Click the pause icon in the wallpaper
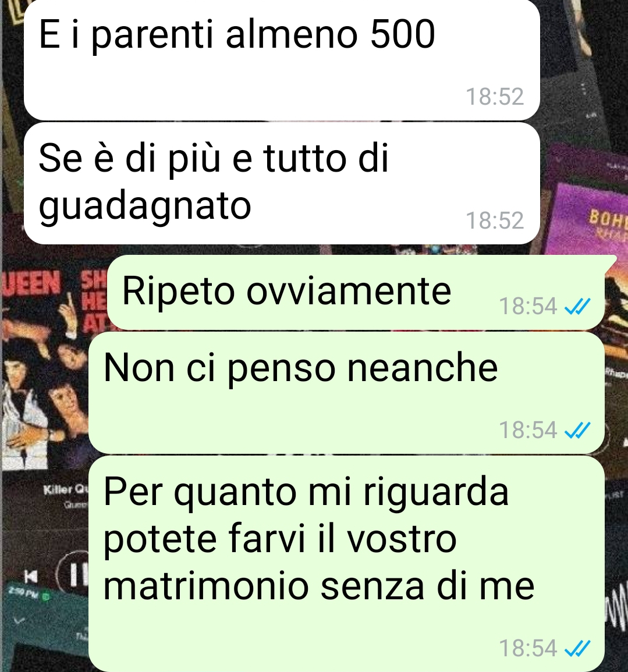Image resolution: width=628 pixels, height=672 pixels. point(74,574)
